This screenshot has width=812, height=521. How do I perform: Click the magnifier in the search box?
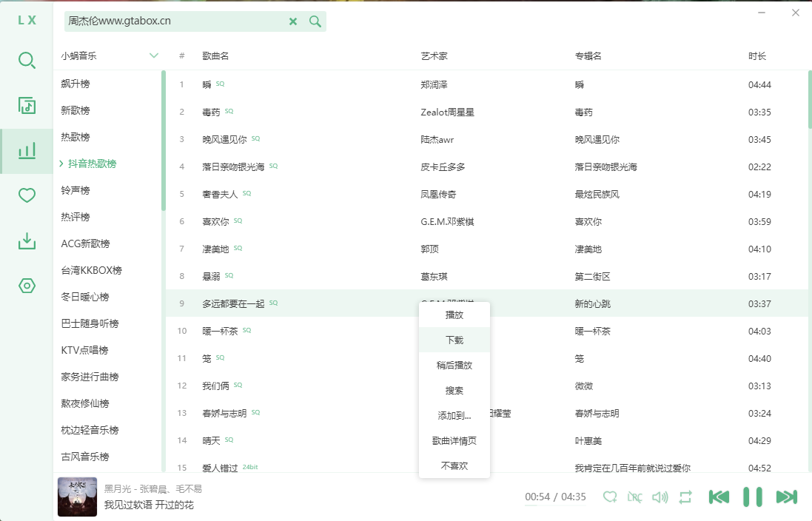[315, 21]
